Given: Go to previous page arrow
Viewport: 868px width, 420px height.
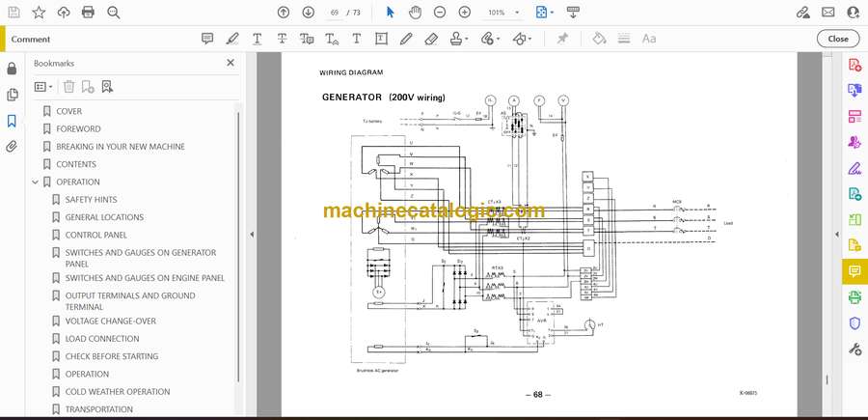Looking at the screenshot, I should (x=284, y=13).
